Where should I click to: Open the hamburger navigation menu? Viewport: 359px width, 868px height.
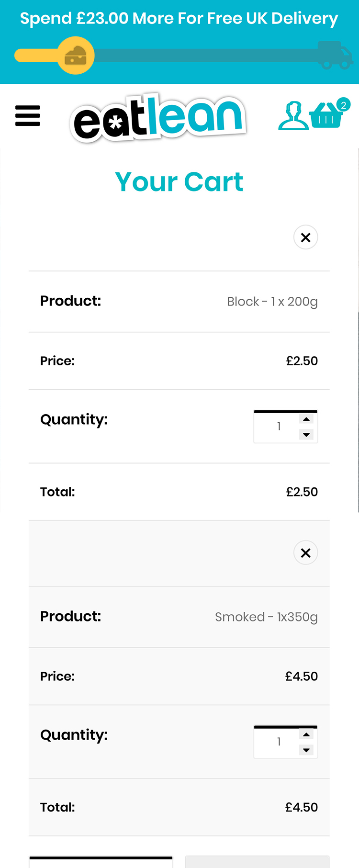[28, 116]
